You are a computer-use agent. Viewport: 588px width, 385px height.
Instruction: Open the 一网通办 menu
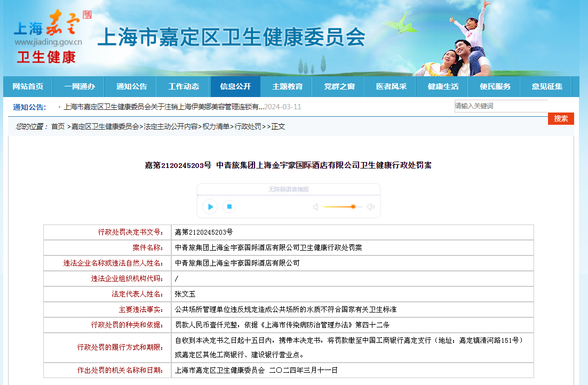pos(80,86)
